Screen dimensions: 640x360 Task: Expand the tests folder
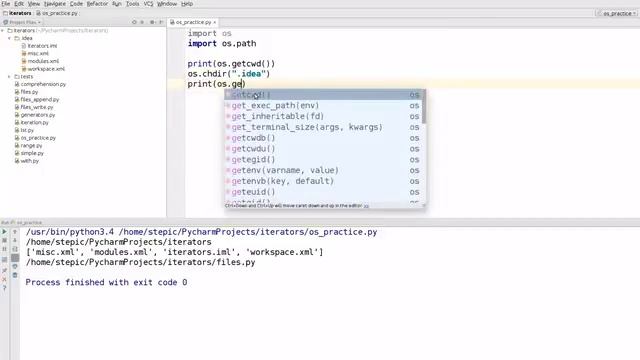(9, 76)
